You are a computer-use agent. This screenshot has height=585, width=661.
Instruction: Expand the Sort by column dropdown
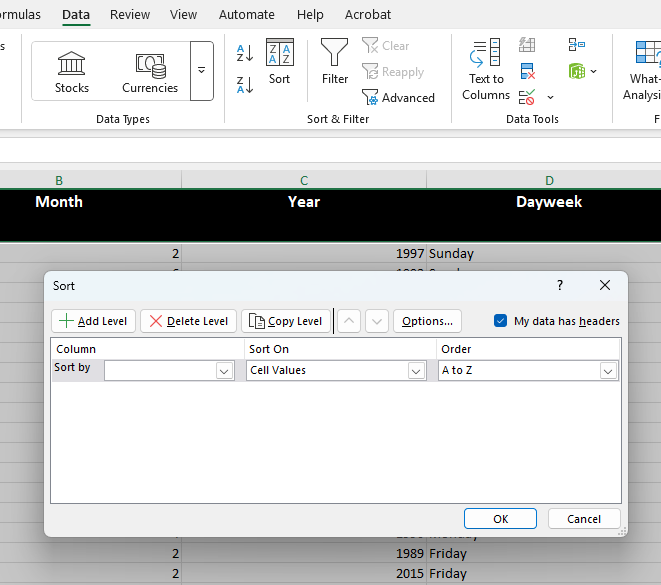click(224, 371)
